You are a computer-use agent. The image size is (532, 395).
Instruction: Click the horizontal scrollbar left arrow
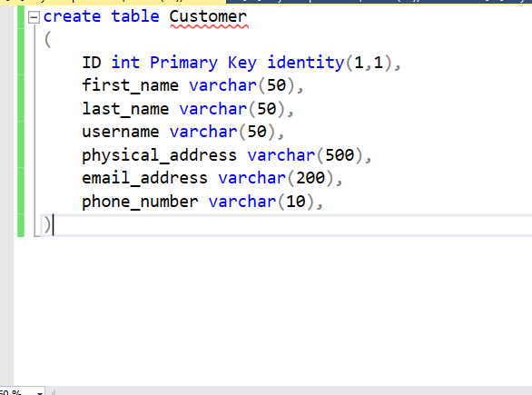53,392
